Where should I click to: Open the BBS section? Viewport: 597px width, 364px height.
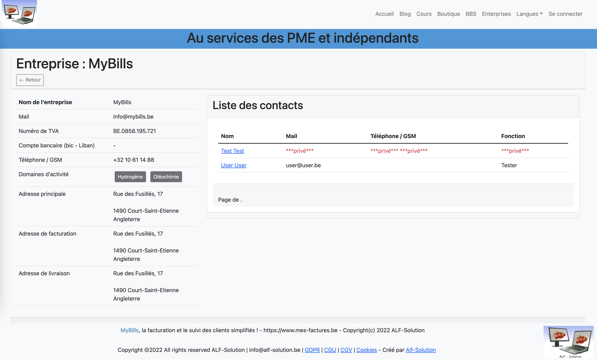coord(471,14)
